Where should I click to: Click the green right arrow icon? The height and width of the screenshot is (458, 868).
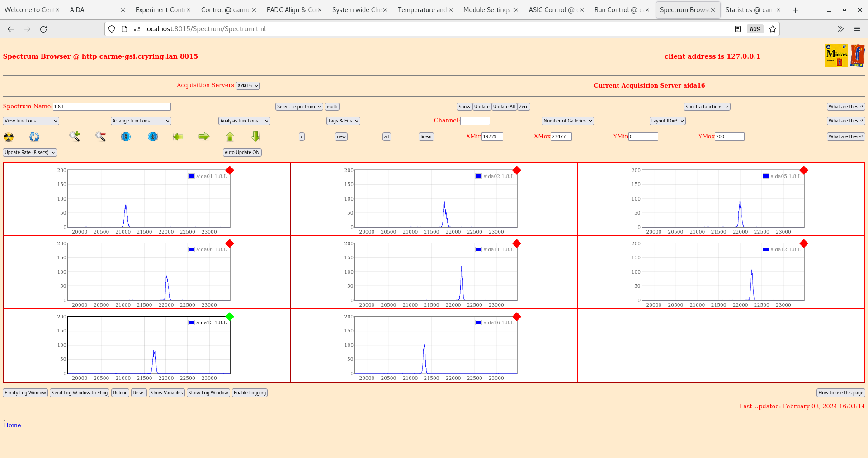[204, 136]
